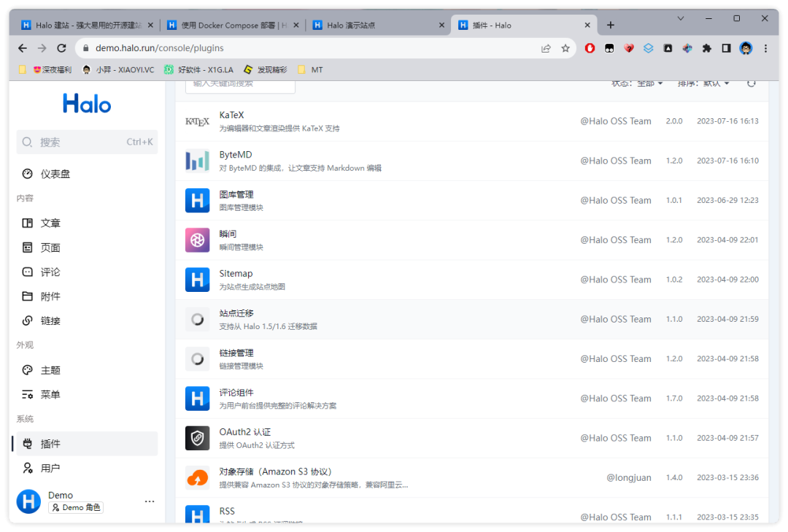This screenshot has width=788, height=532.
Task: Click the Sitemap plugin H icon
Action: point(197,280)
